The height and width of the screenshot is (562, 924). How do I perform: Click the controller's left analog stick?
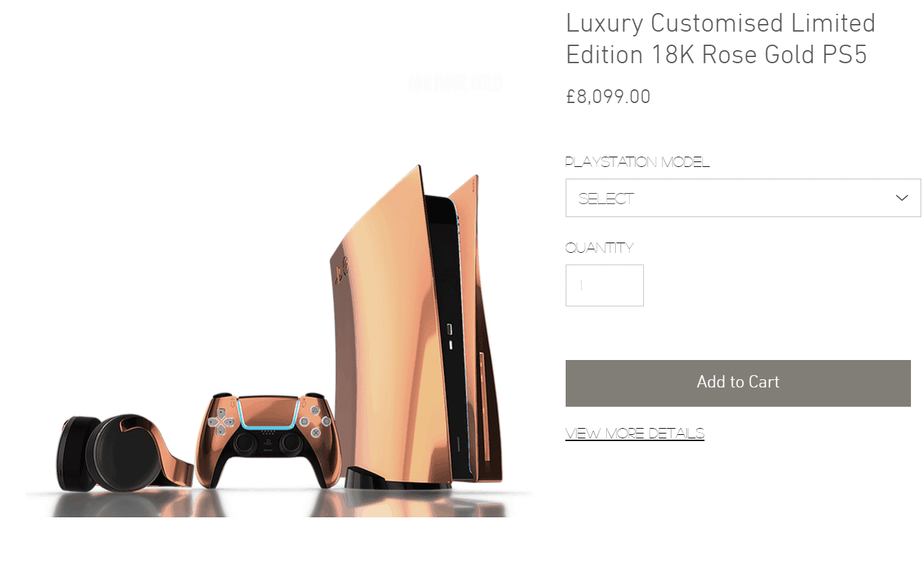(246, 444)
